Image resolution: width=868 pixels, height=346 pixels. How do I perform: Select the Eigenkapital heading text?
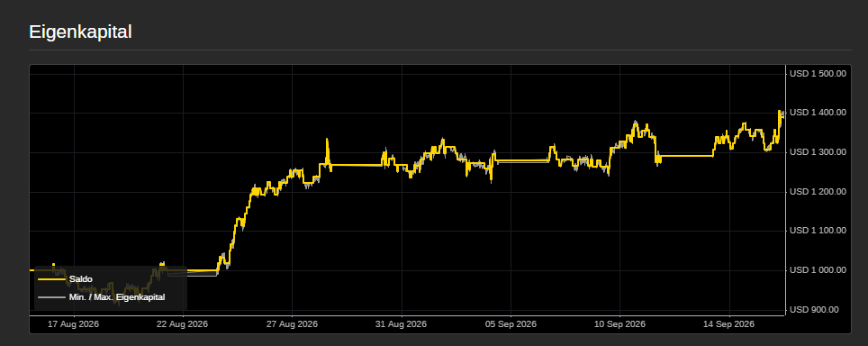point(80,32)
